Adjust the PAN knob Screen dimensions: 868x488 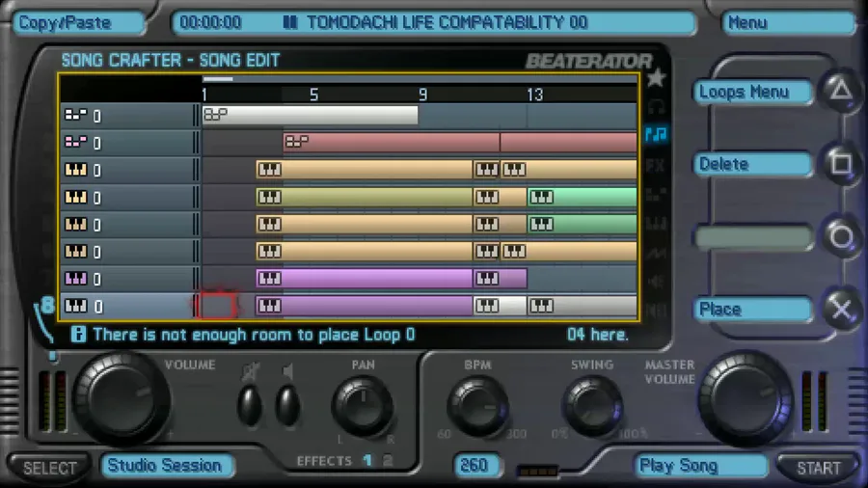tap(364, 407)
